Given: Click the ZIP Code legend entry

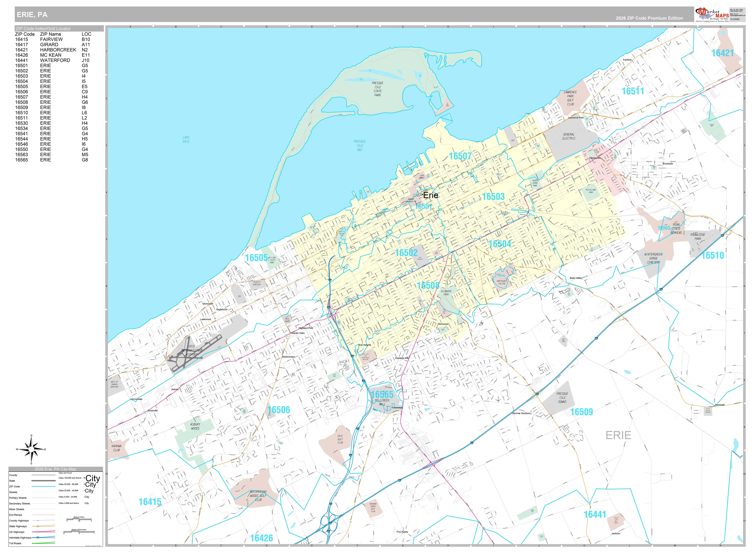Looking at the screenshot, I should point(32,486).
